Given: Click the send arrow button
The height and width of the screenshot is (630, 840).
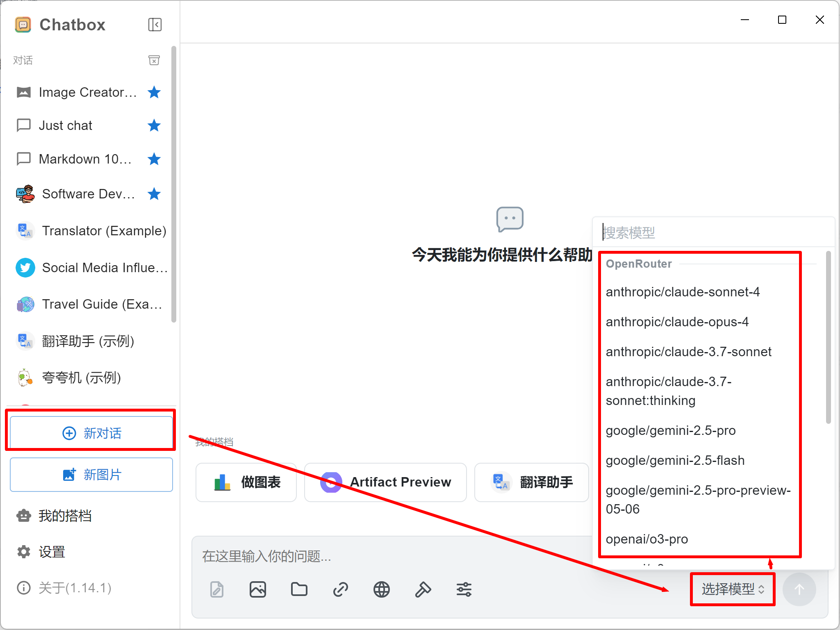Looking at the screenshot, I should [x=799, y=589].
